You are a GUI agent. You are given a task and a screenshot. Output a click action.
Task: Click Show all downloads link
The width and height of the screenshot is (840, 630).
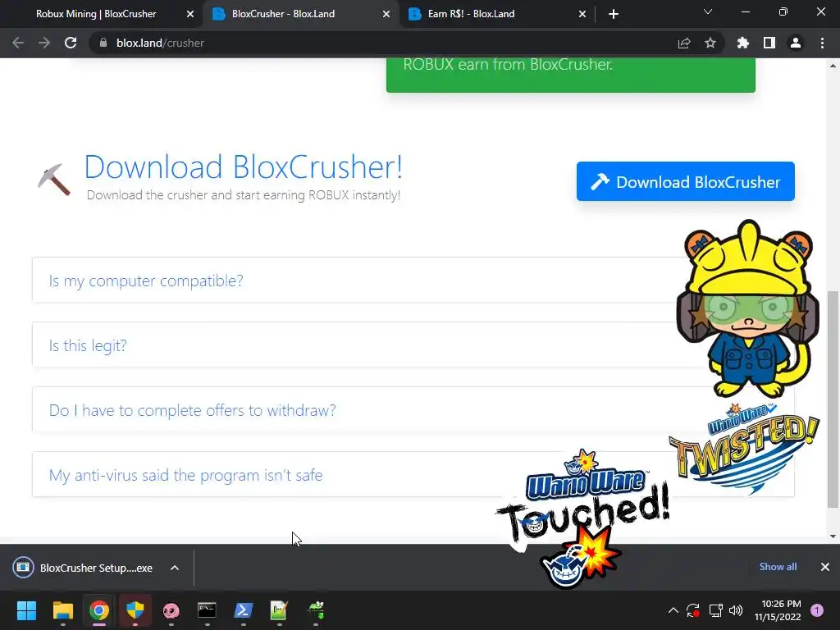(x=778, y=567)
